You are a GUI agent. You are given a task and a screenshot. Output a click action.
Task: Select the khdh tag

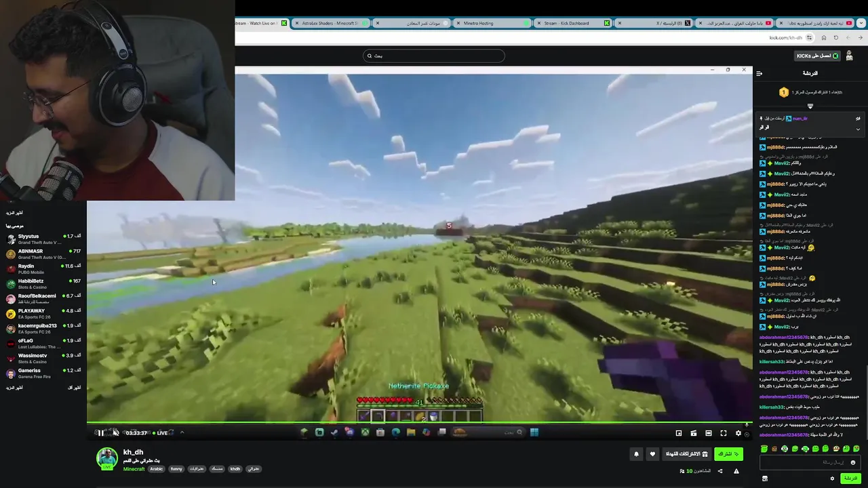coord(235,469)
